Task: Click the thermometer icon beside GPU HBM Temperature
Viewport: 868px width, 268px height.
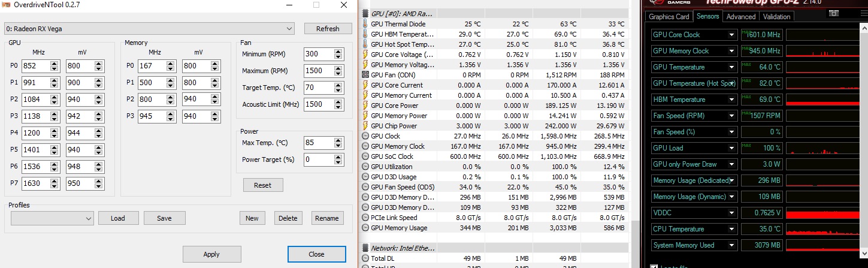Action: point(366,34)
